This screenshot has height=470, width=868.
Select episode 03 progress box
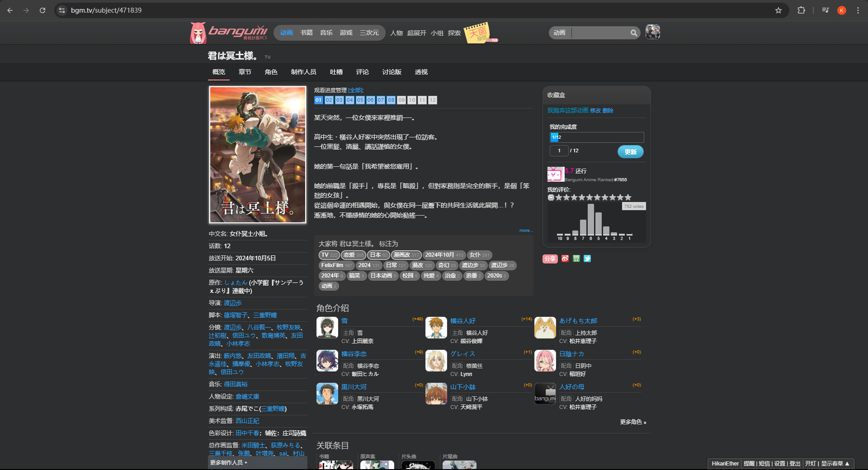pos(340,100)
